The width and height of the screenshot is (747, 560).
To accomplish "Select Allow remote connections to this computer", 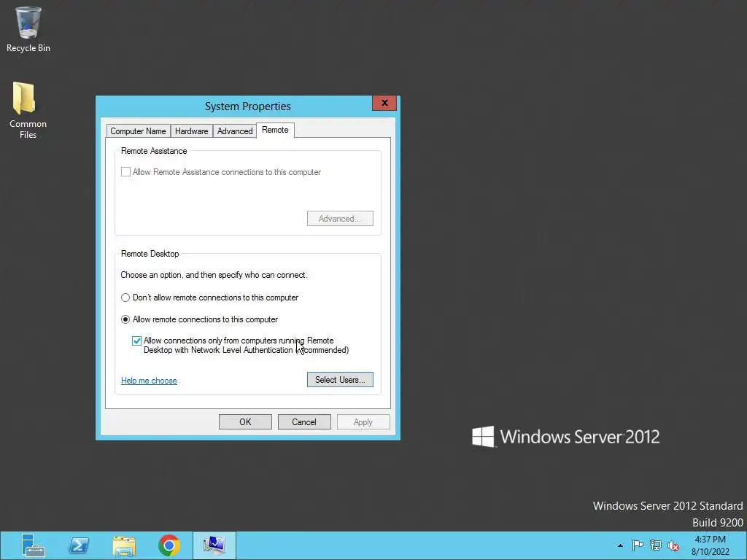I will [x=125, y=319].
